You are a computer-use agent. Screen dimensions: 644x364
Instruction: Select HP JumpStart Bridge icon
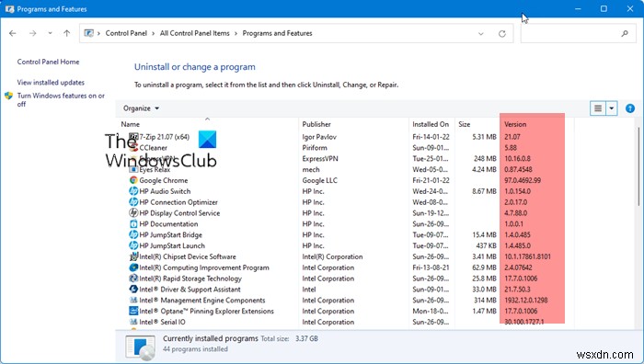click(133, 234)
